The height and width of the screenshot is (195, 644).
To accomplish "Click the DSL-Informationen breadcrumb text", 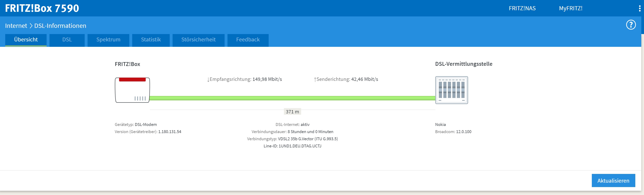I will click(60, 26).
